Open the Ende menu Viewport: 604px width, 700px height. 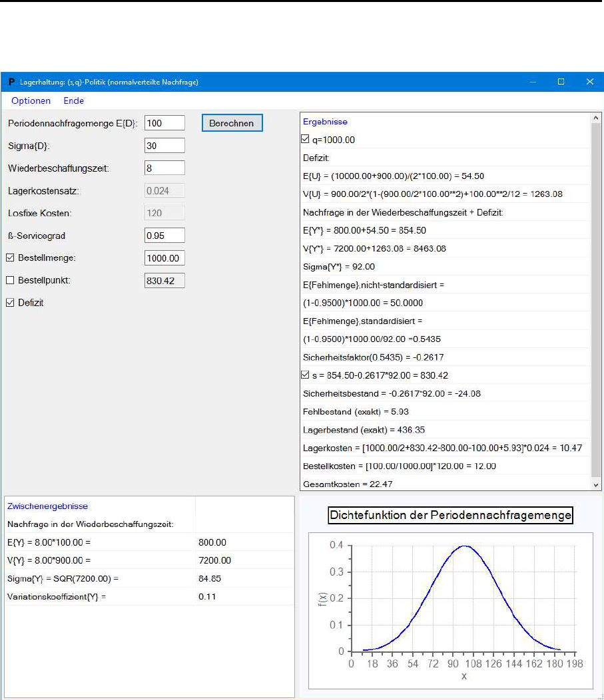[73, 101]
